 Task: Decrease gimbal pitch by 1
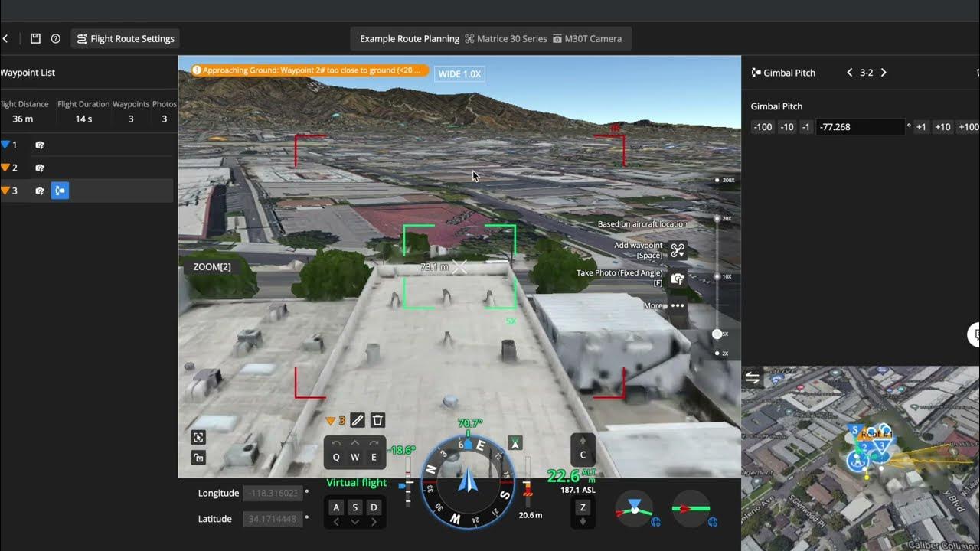click(805, 127)
